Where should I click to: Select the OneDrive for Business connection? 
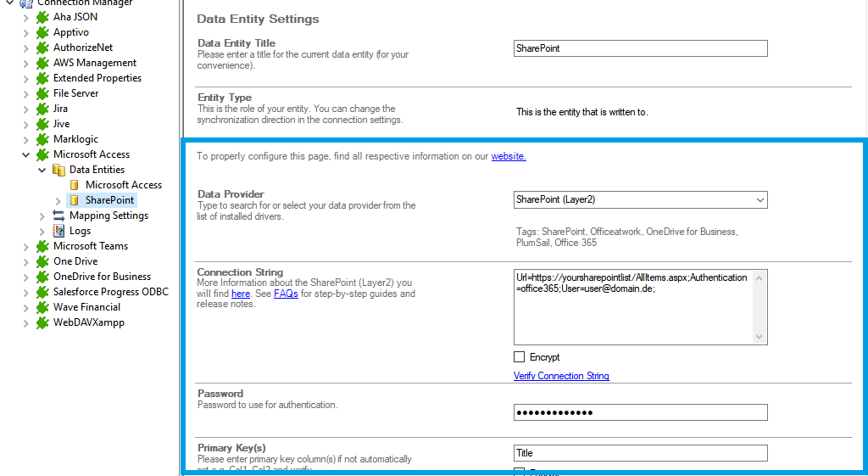[102, 277]
